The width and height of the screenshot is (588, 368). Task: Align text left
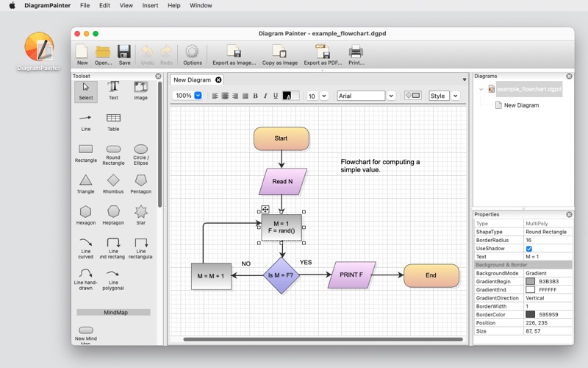click(x=215, y=96)
